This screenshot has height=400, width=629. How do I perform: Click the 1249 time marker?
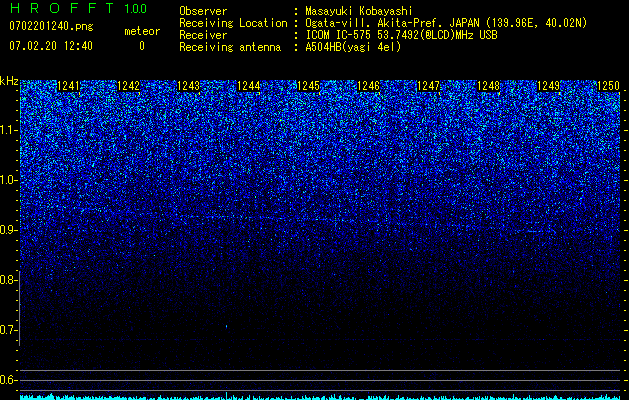click(x=548, y=86)
